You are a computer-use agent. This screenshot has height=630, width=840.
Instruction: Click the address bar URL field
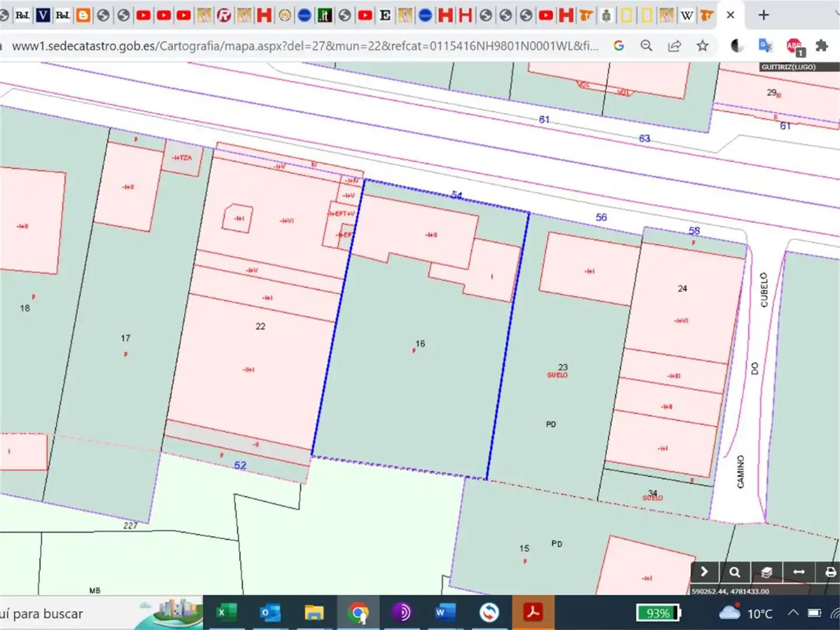coord(306,45)
